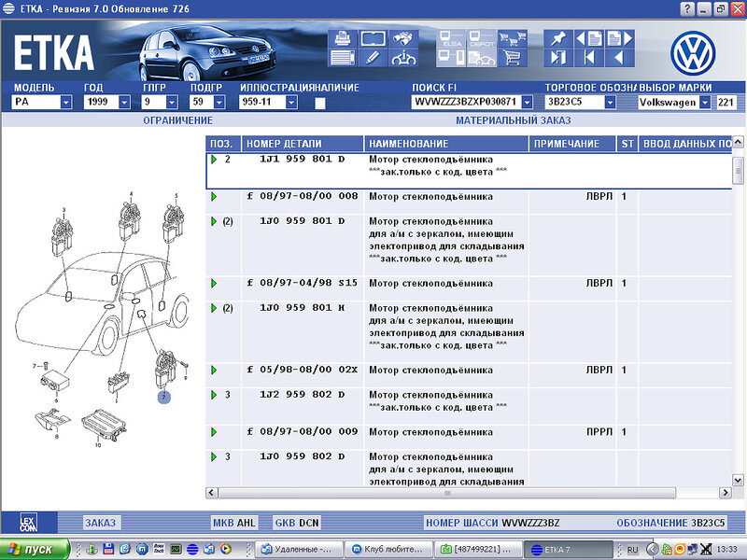
Task: Open the full-screen illustration frame icon
Action: (373, 38)
